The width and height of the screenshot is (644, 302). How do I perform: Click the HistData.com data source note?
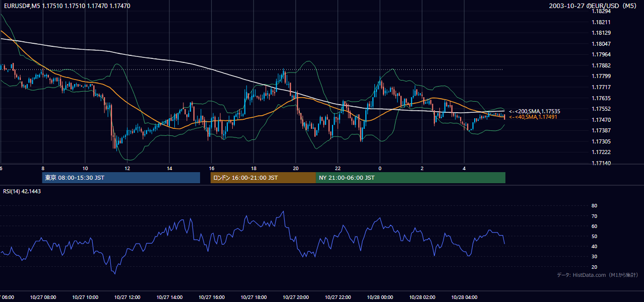coord(598,275)
